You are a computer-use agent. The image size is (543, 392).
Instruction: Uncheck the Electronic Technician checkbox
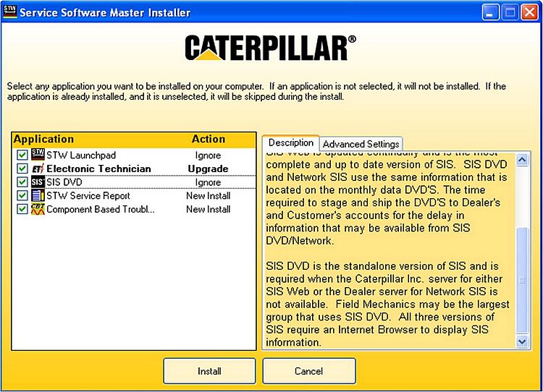pyautogui.click(x=22, y=169)
